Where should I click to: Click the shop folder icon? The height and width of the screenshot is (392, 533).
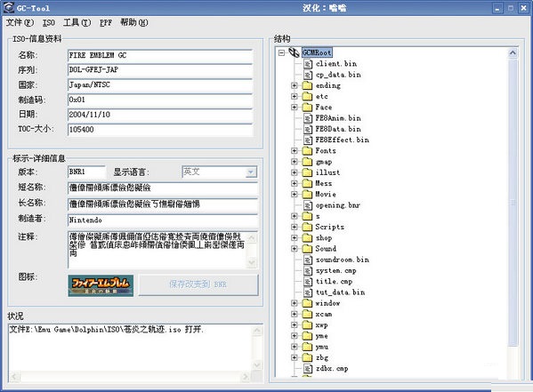307,238
